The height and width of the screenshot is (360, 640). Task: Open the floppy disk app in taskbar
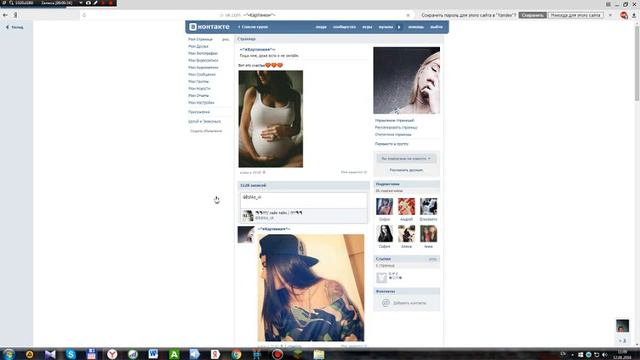91,354
